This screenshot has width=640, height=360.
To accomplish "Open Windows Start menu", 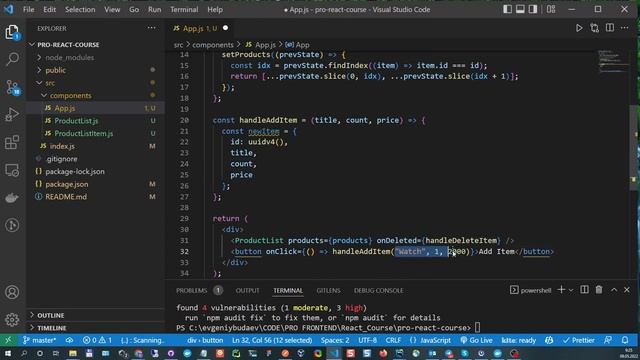I will pos(7,353).
